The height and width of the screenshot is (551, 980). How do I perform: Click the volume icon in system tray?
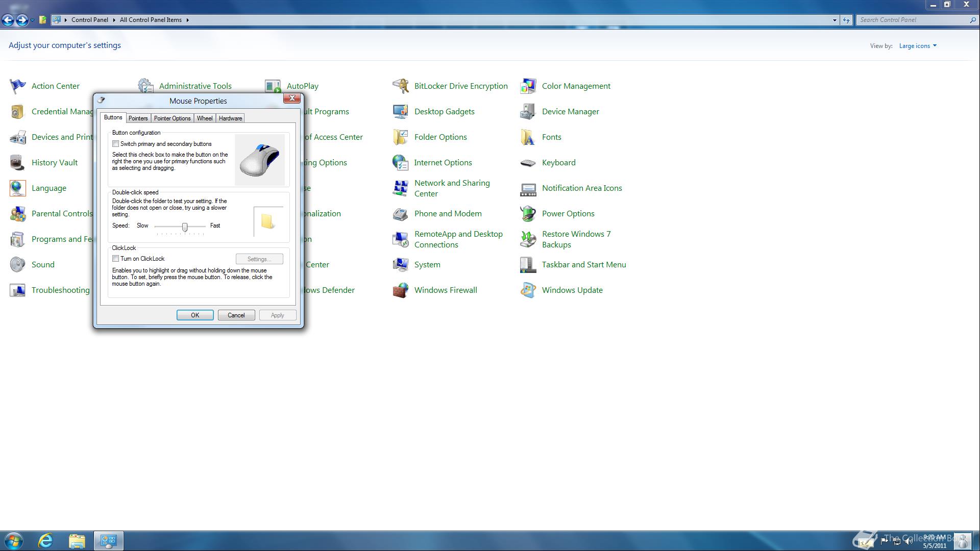[x=909, y=542]
